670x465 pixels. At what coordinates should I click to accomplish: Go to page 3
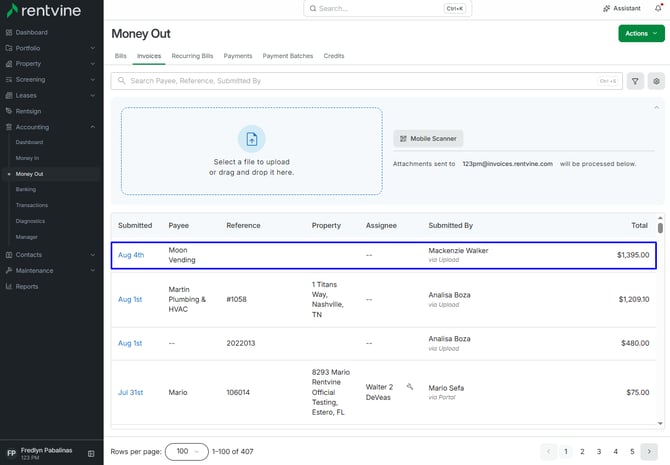599,451
